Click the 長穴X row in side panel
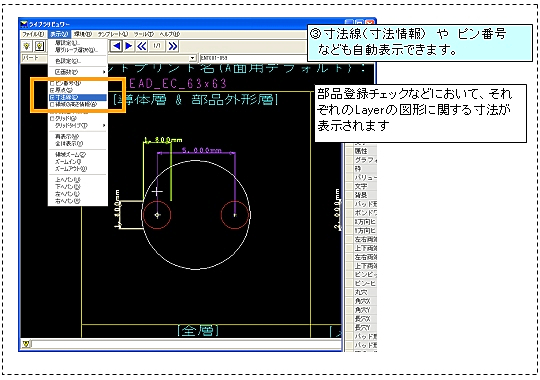 361,319
